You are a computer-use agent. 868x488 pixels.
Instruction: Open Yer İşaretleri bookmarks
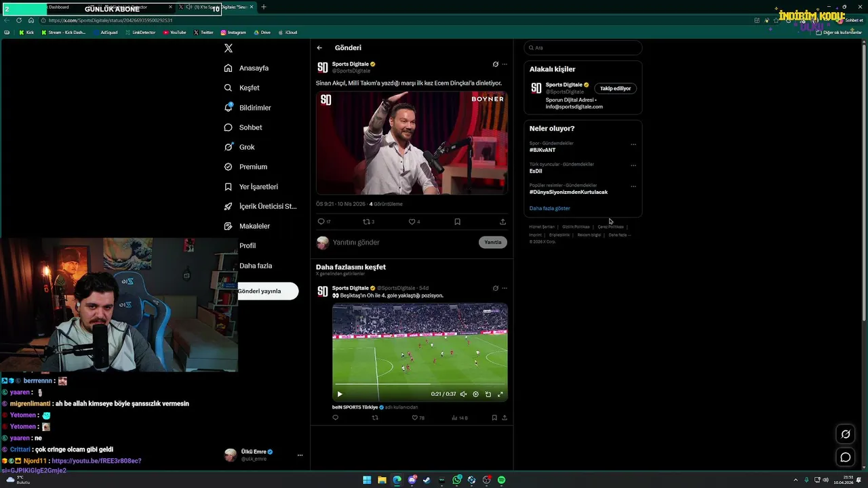[251, 186]
